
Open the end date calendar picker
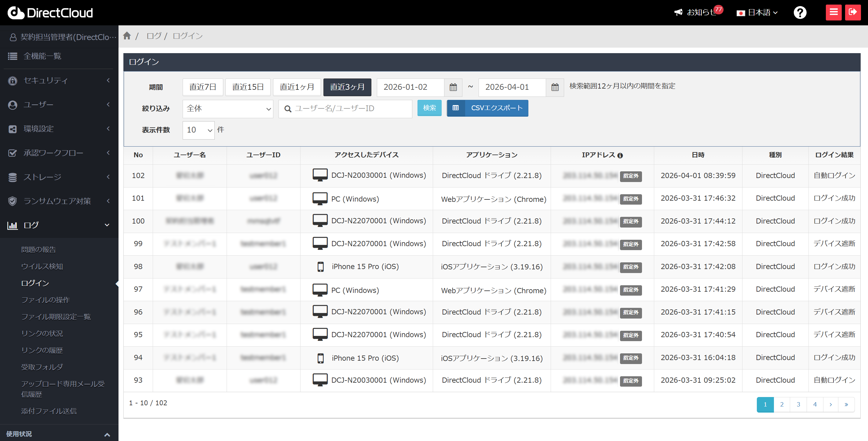(555, 87)
